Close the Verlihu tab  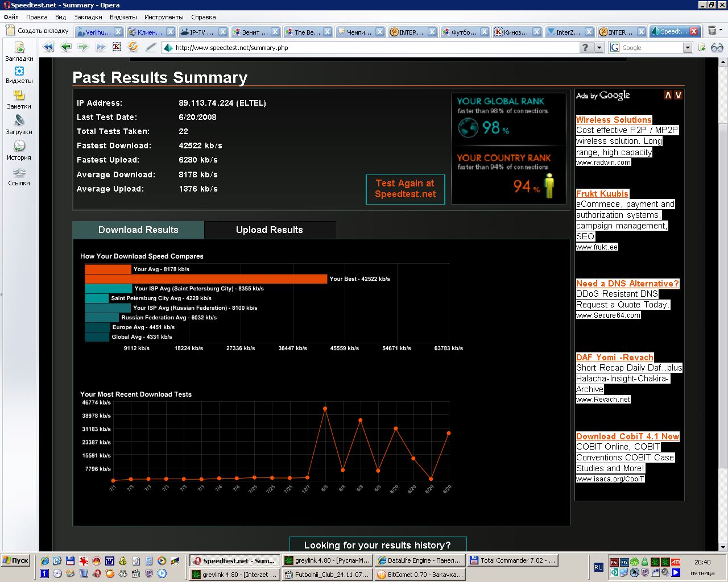tap(118, 32)
